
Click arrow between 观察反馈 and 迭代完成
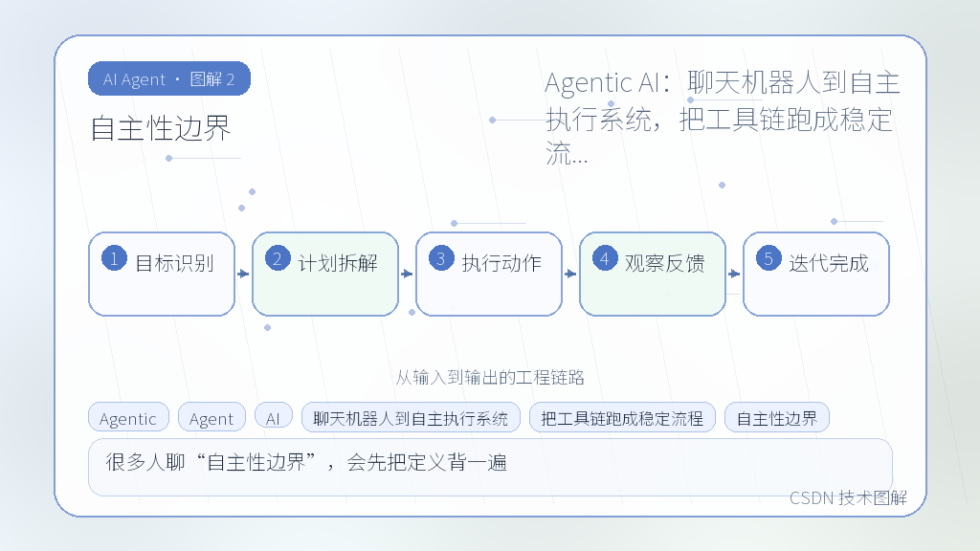point(735,274)
